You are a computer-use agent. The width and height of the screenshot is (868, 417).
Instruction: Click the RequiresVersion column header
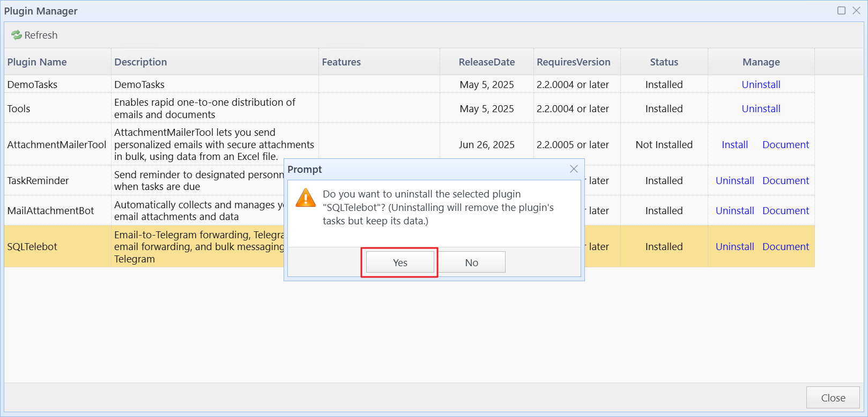point(573,62)
